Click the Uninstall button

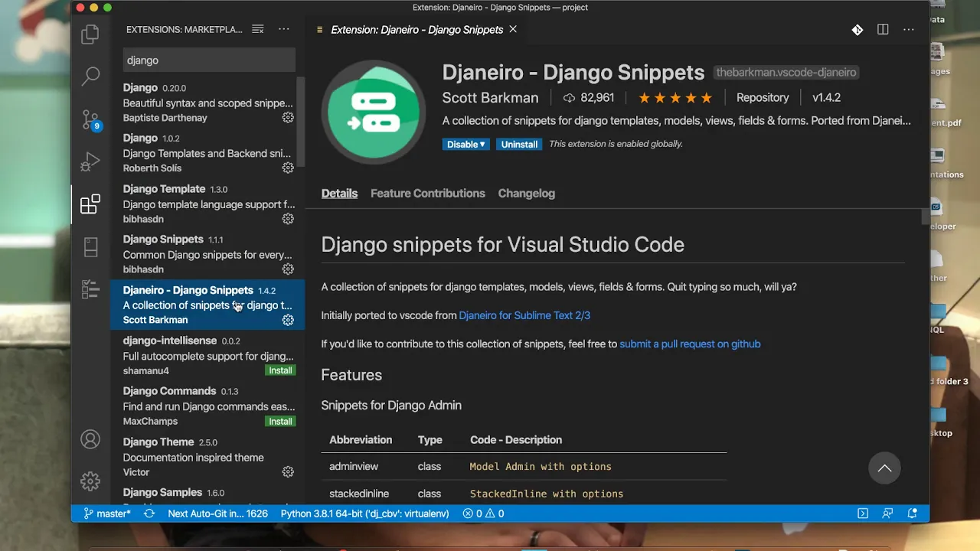(519, 144)
